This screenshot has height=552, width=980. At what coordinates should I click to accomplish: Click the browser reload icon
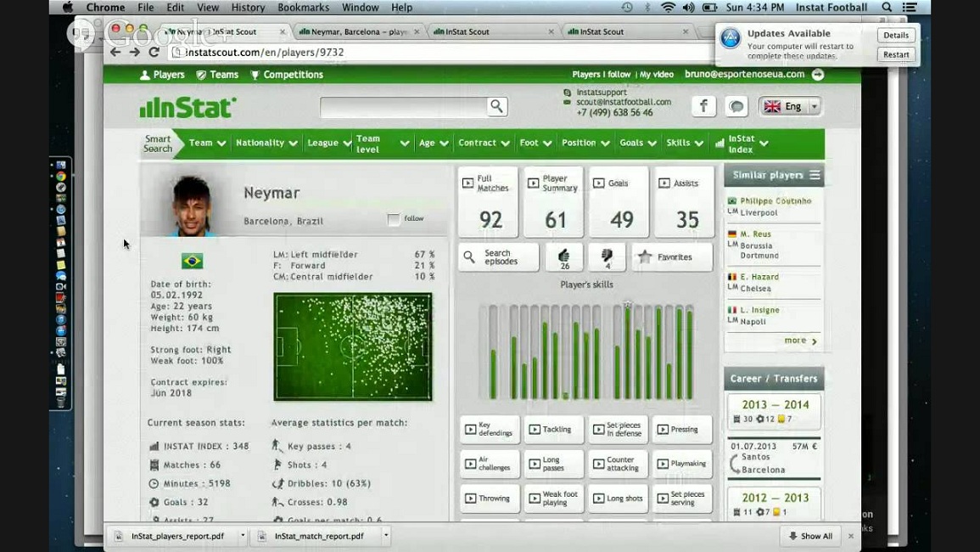(x=154, y=52)
